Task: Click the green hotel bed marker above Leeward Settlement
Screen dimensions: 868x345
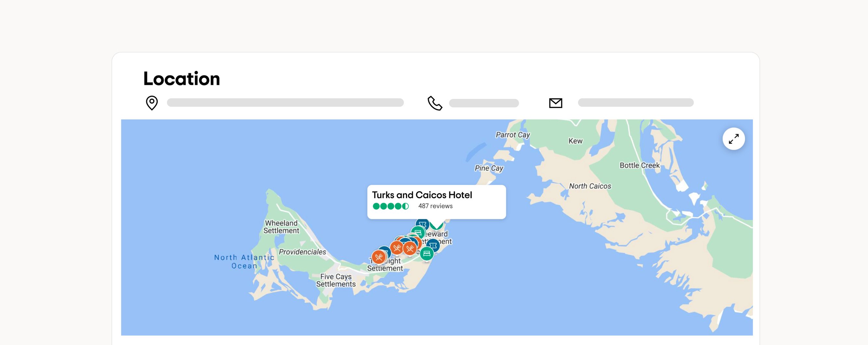Action: pos(418,232)
